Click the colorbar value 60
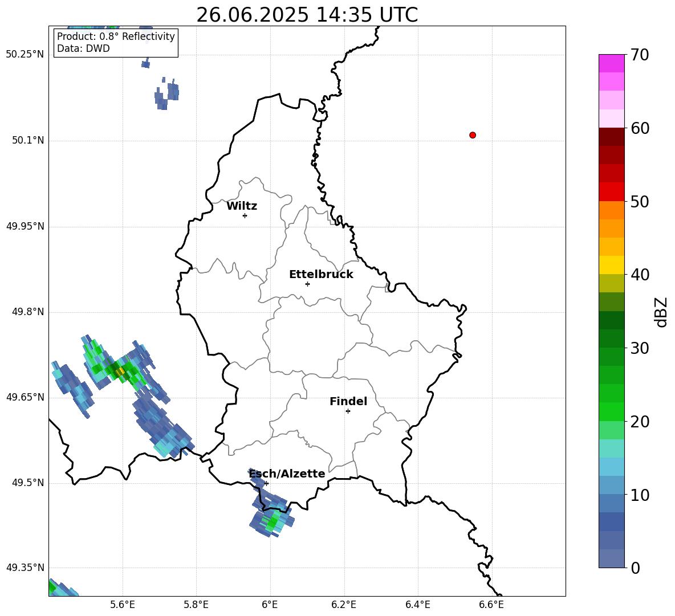Screen dimensions: 675x616 pos(640,128)
